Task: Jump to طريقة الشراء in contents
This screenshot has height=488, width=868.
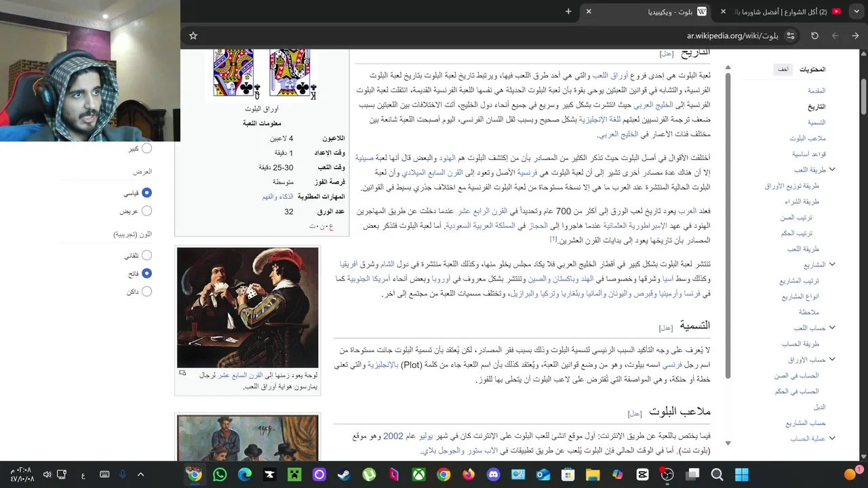Action: coord(802,201)
